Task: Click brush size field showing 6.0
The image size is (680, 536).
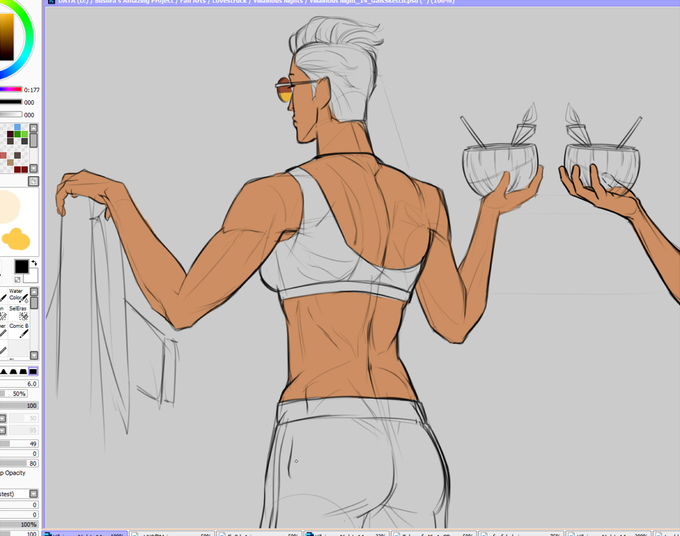Action: tap(19, 383)
